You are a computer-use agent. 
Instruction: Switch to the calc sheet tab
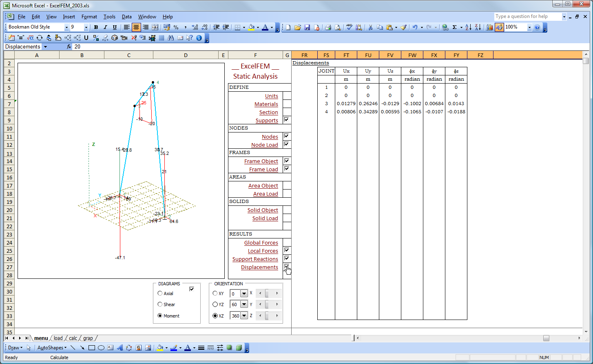pyautogui.click(x=73, y=338)
